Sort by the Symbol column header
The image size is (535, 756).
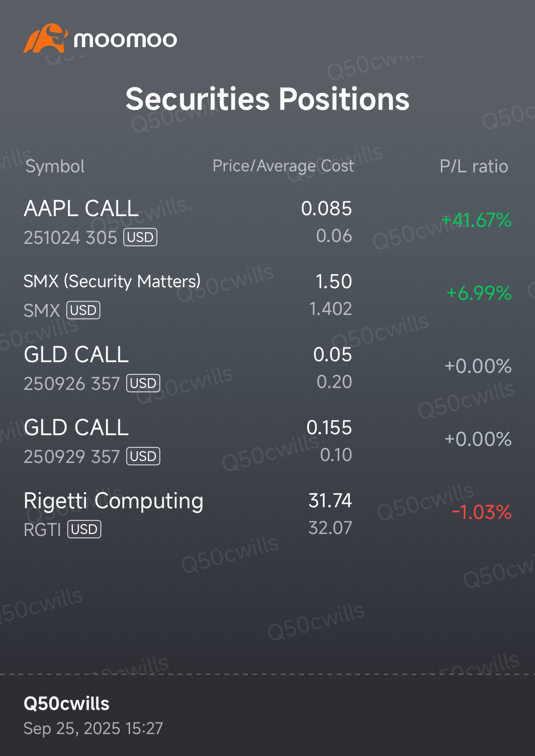tap(55, 166)
